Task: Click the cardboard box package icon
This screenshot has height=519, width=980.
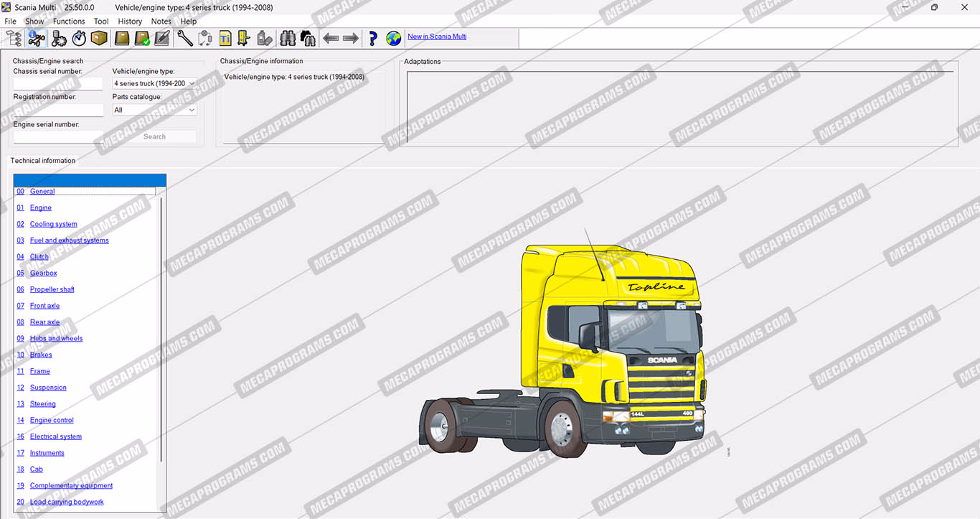Action: point(99,38)
